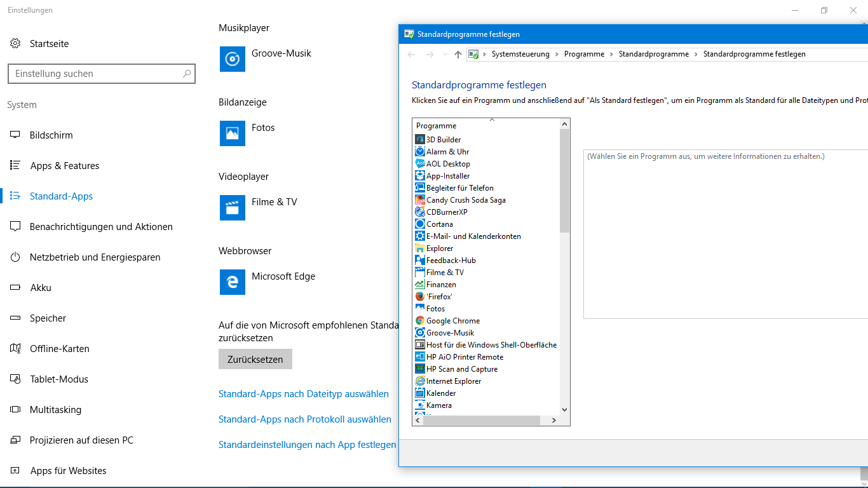Select Explorer folder icon in list
This screenshot has height=488, width=868.
420,248
